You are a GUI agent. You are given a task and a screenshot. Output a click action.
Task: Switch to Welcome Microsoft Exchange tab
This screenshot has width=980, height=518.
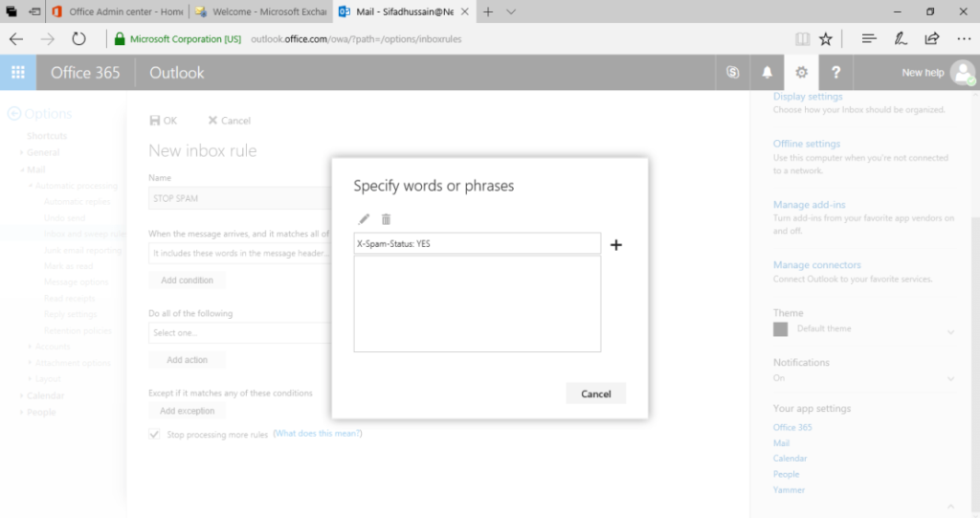click(x=261, y=11)
